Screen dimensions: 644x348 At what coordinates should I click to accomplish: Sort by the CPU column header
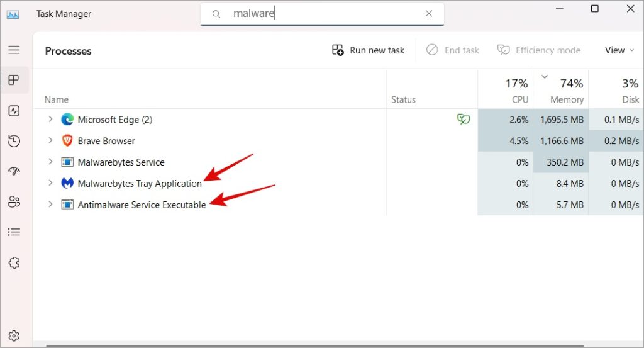coord(506,89)
